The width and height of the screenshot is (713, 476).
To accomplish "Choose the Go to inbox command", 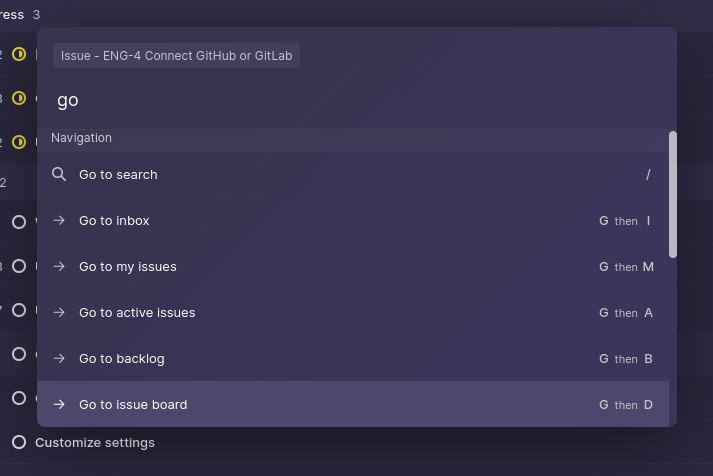I will point(114,221).
